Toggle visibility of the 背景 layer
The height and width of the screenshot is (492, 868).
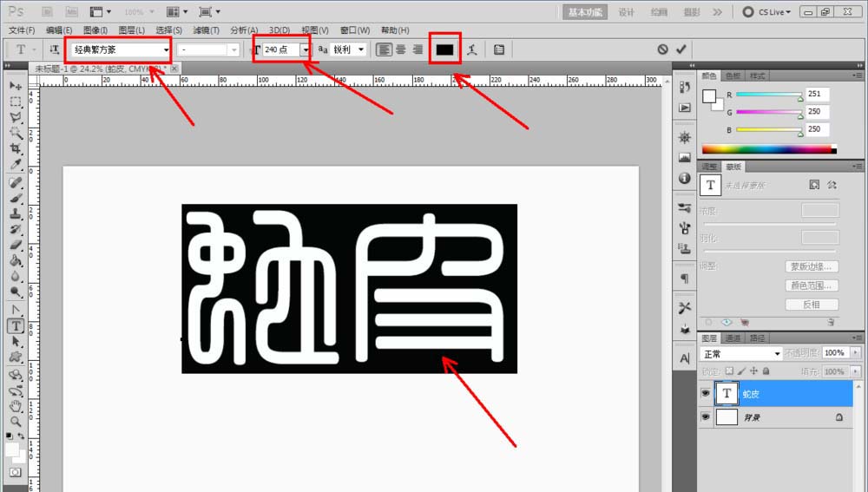(705, 417)
